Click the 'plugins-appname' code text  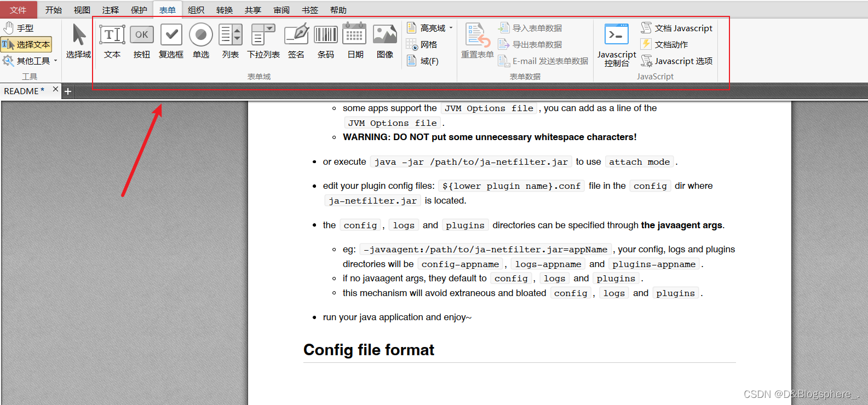654,264
